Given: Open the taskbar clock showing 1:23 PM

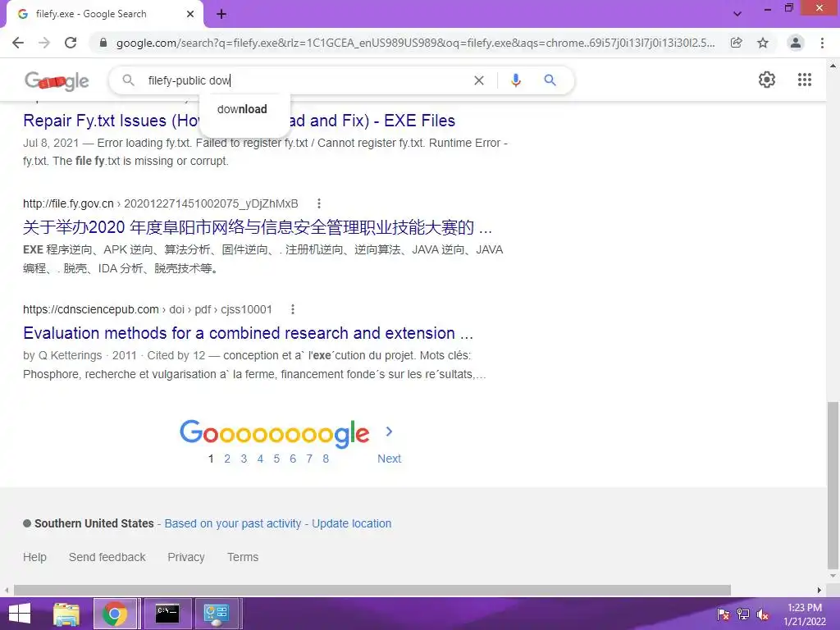Looking at the screenshot, I should [805, 614].
